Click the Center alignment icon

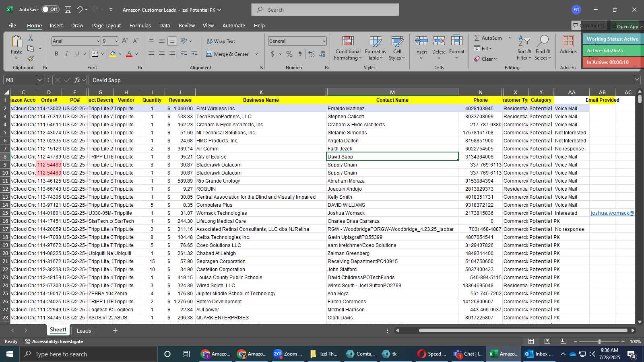click(162, 54)
